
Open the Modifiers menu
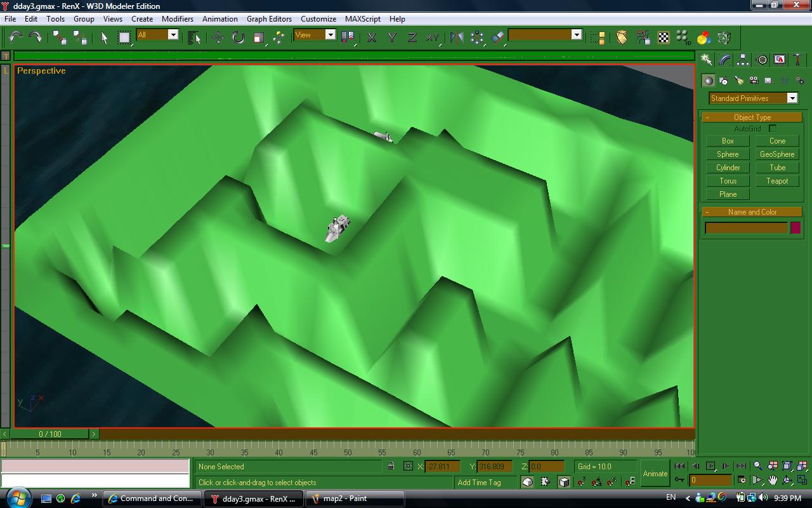coord(177,19)
